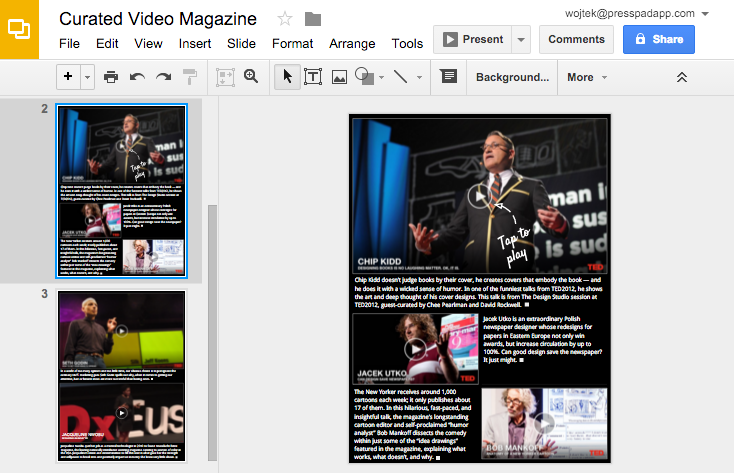The width and height of the screenshot is (734, 473).
Task: Open the Slide menu
Action: [242, 44]
